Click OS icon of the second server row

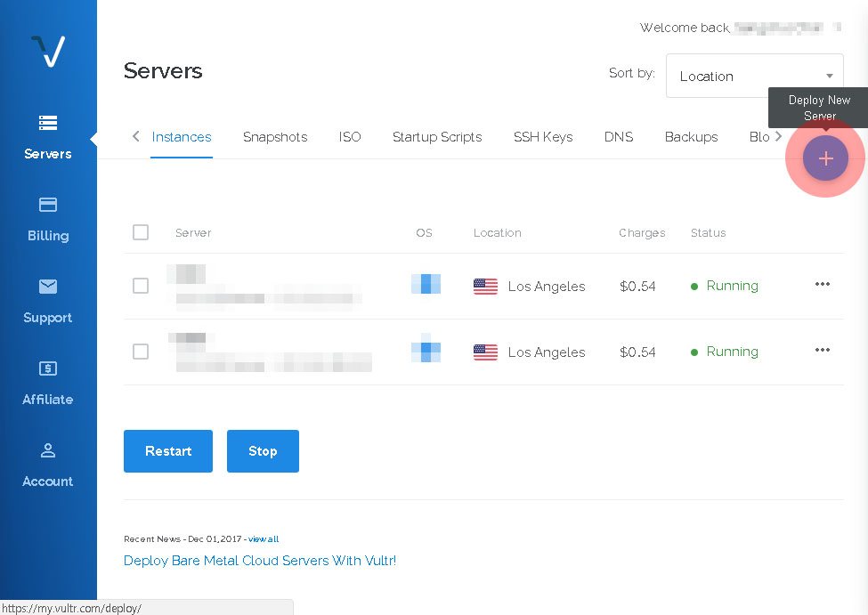pyautogui.click(x=426, y=349)
